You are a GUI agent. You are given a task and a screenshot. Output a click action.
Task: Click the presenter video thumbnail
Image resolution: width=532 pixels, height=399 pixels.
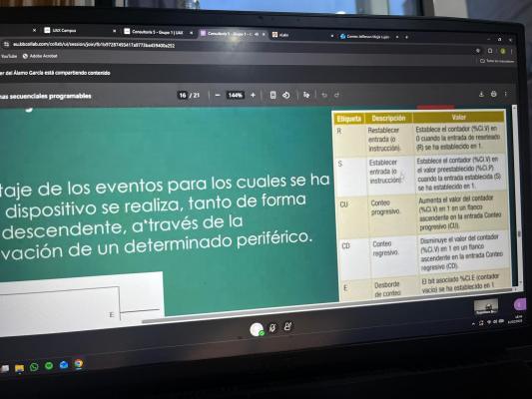pos(486,307)
